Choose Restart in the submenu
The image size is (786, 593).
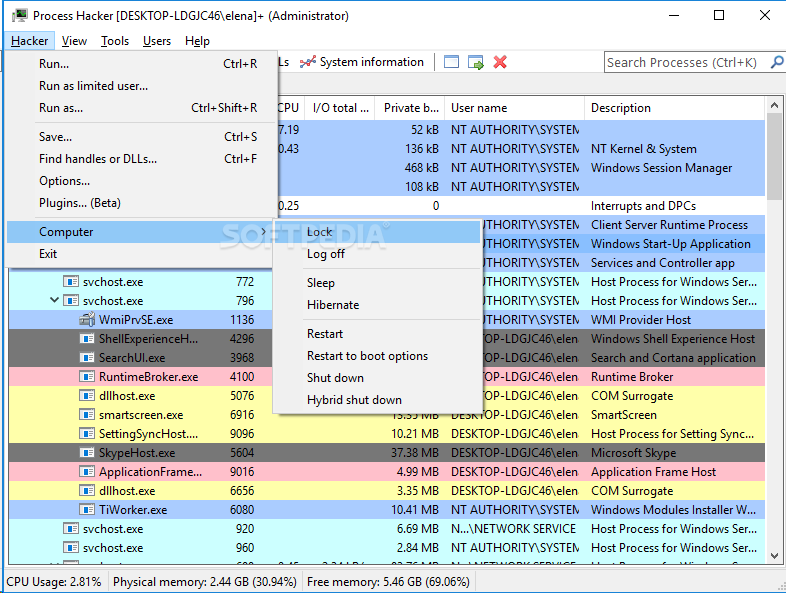point(377,334)
